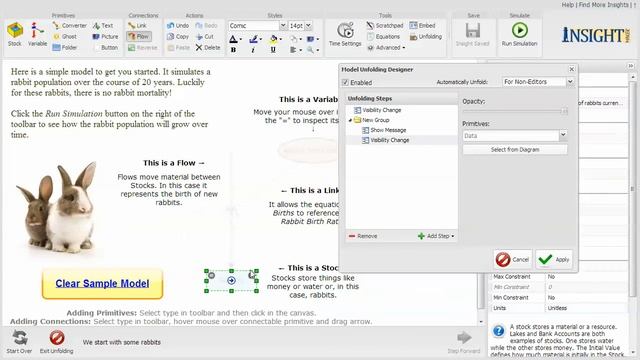Open the Scratchpad tool
Viewport: 640px width, 360px height.
click(384, 25)
